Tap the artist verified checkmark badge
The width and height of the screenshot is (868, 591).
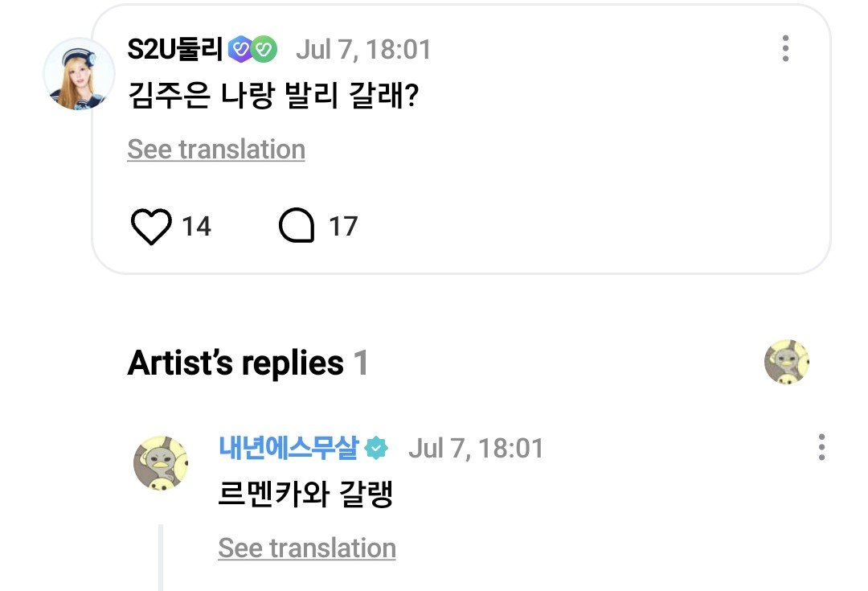click(376, 448)
